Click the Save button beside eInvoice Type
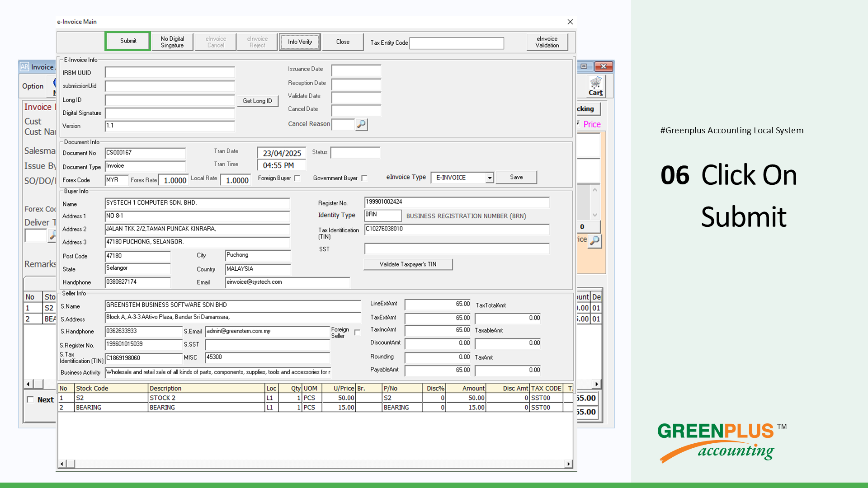 (x=516, y=177)
